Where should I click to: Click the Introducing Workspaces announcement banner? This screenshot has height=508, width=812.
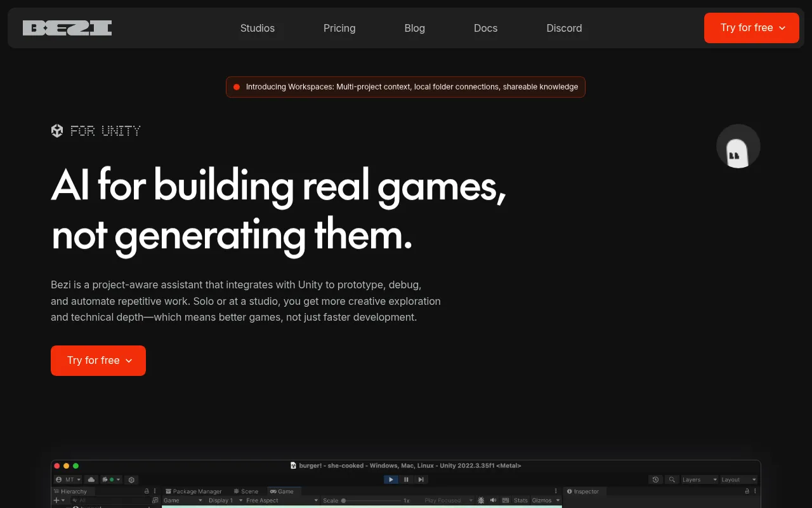tap(405, 87)
